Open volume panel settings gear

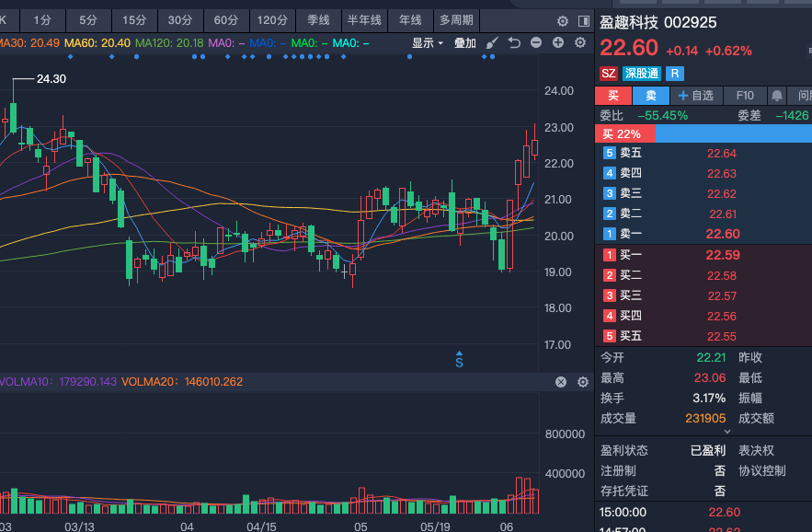pyautogui.click(x=583, y=382)
